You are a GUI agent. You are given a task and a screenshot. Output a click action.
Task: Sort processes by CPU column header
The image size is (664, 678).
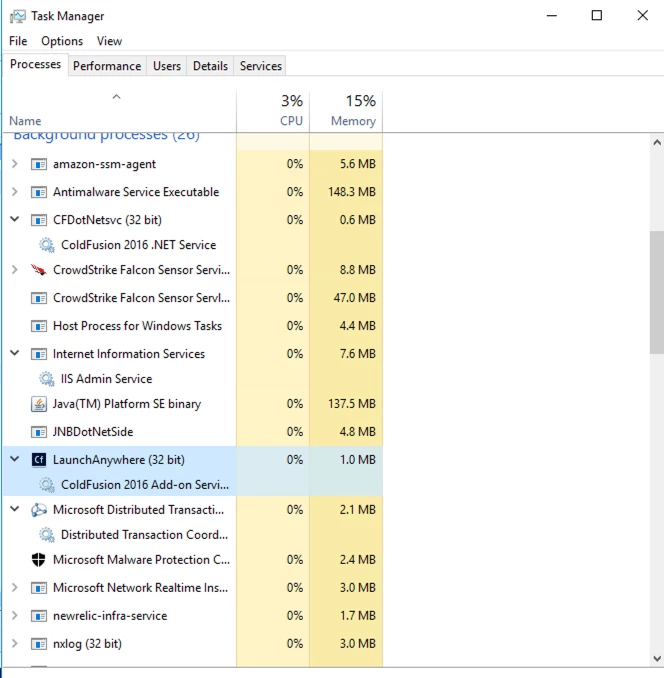(273, 112)
